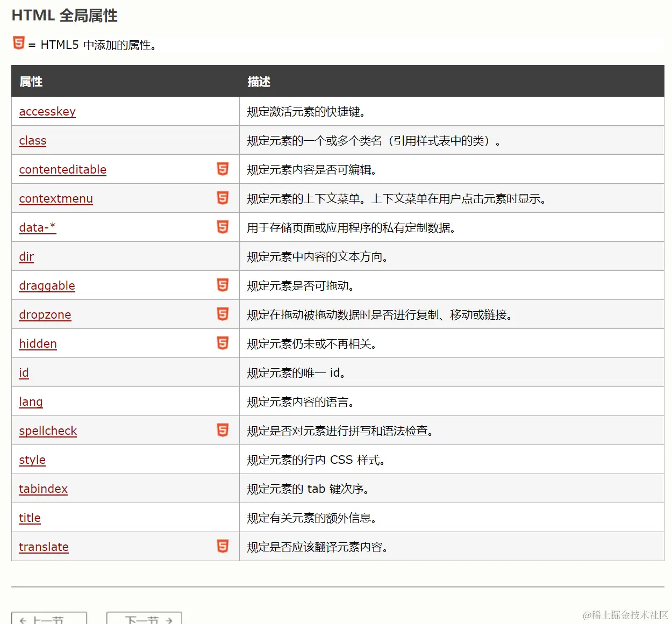Open the id attribute link
The image size is (672, 624).
[x=24, y=373]
